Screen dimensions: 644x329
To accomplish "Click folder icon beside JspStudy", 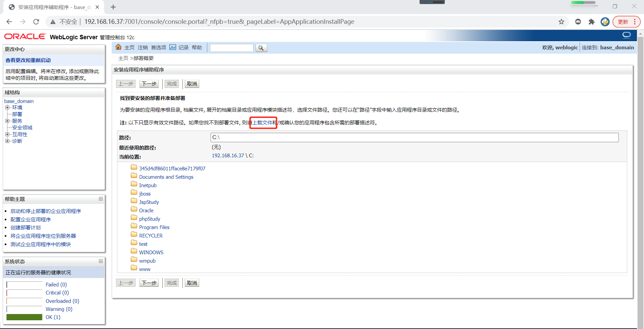I will 134,201.
